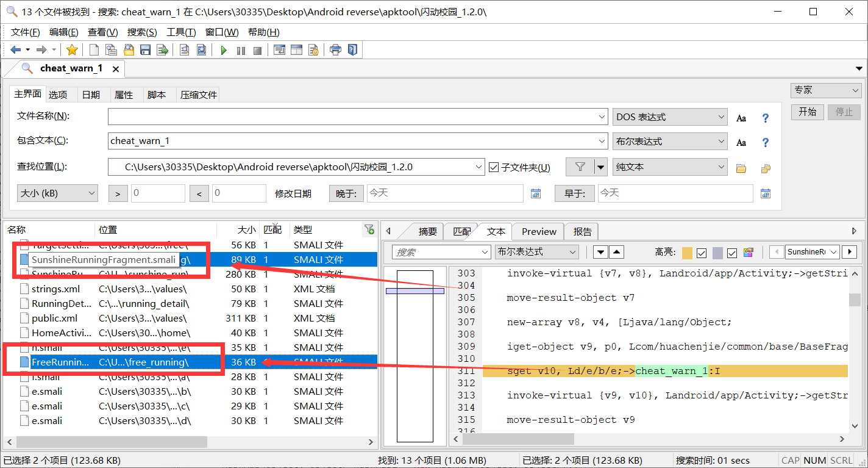This screenshot has height=468, width=868.
Task: Jump to previous match with up arrow
Action: [x=617, y=252]
